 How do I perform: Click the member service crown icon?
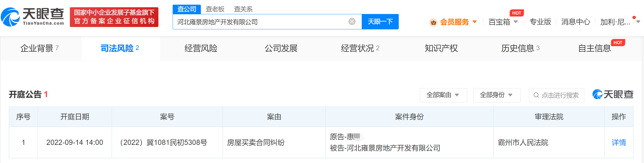pyautogui.click(x=433, y=22)
